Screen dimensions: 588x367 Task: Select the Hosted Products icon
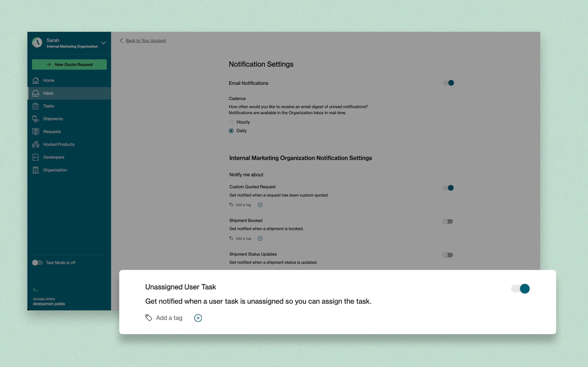[36, 144]
